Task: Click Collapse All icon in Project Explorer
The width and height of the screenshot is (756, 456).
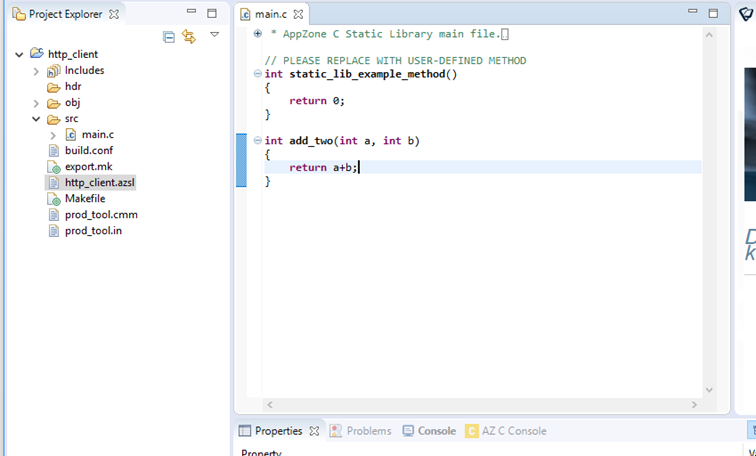Action: pyautogui.click(x=169, y=37)
